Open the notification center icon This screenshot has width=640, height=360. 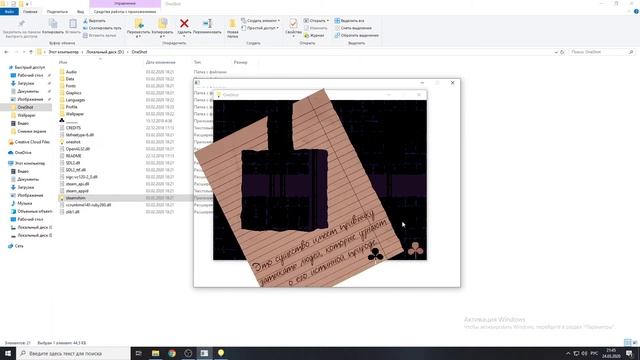coord(629,353)
